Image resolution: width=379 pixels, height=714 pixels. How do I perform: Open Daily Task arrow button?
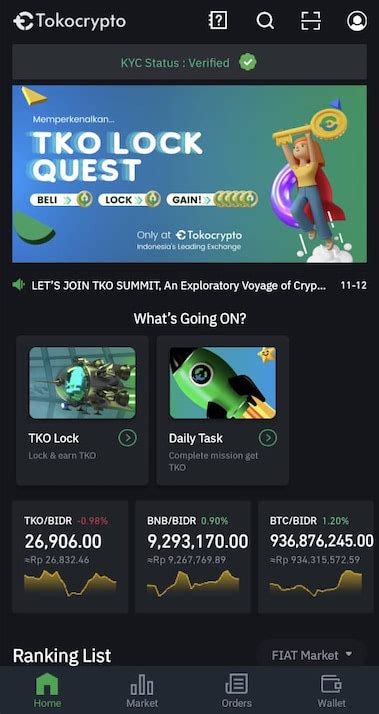coord(268,438)
